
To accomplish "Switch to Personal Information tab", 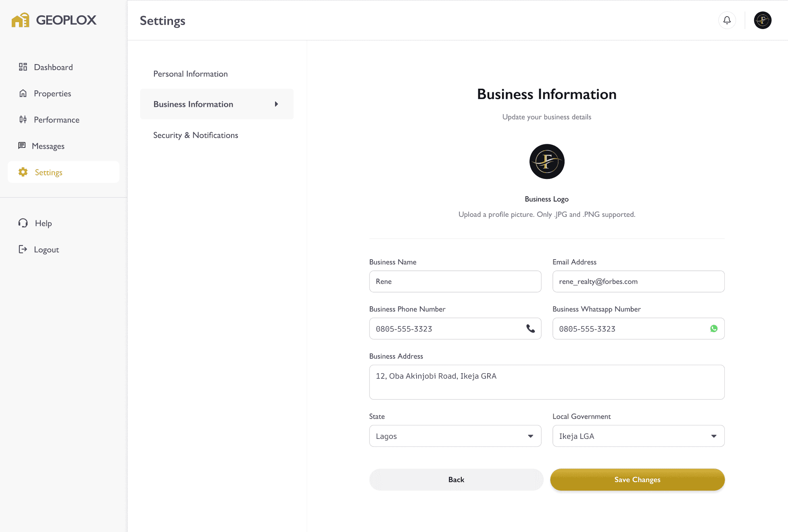I will (x=190, y=74).
